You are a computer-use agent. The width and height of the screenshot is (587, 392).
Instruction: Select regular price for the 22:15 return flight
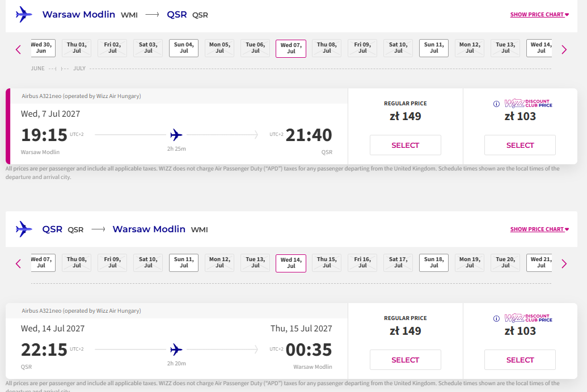click(x=406, y=360)
